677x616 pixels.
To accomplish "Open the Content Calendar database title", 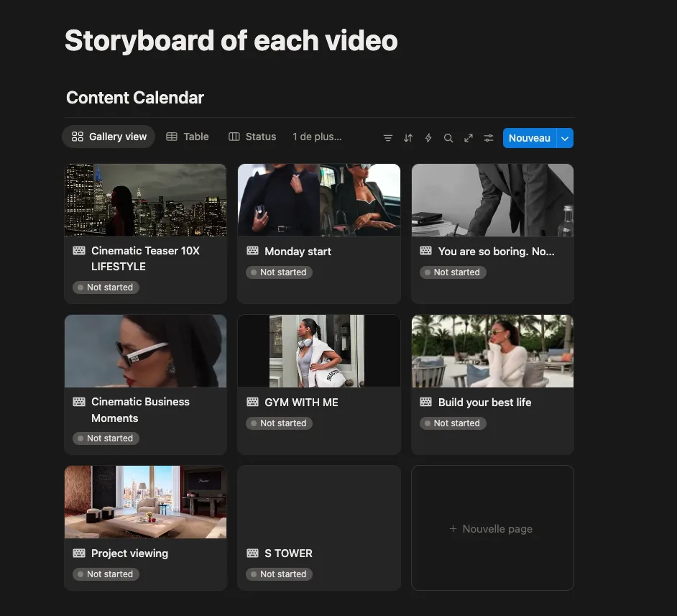I will [x=135, y=98].
